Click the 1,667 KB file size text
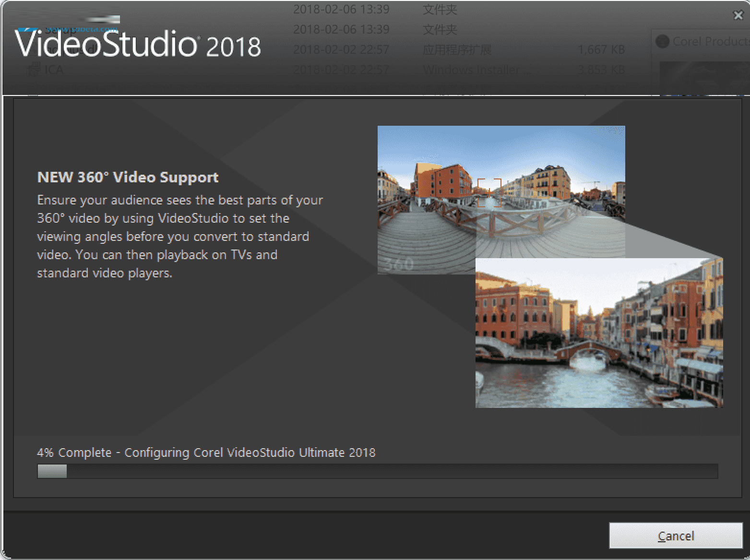The image size is (750, 560). [601, 50]
